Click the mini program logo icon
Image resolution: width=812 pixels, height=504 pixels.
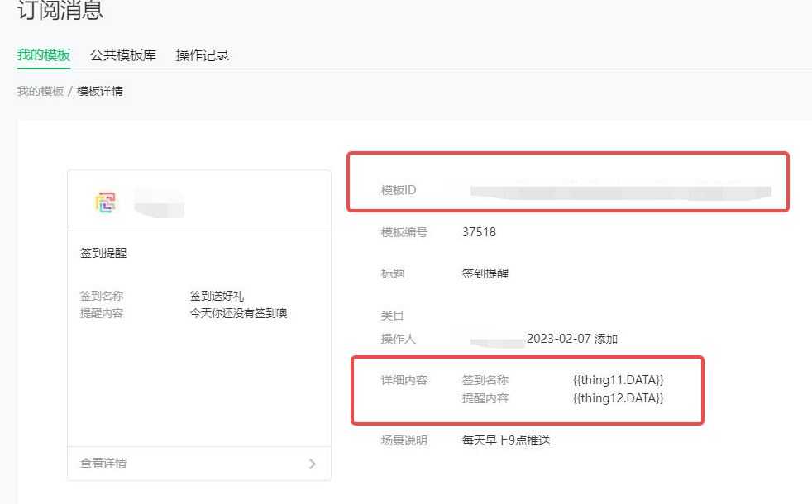click(x=106, y=202)
